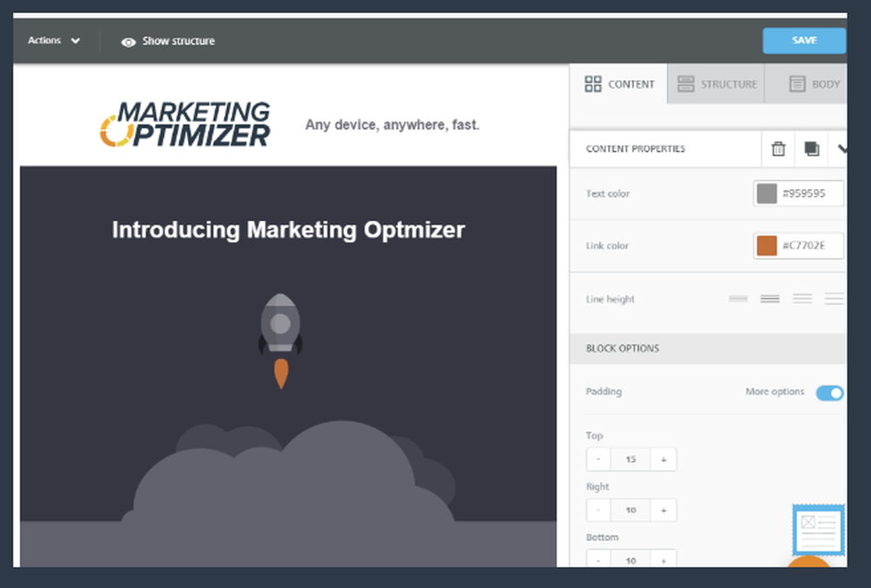Image resolution: width=871 pixels, height=588 pixels.
Task: Select the third line height option
Action: coord(802,299)
